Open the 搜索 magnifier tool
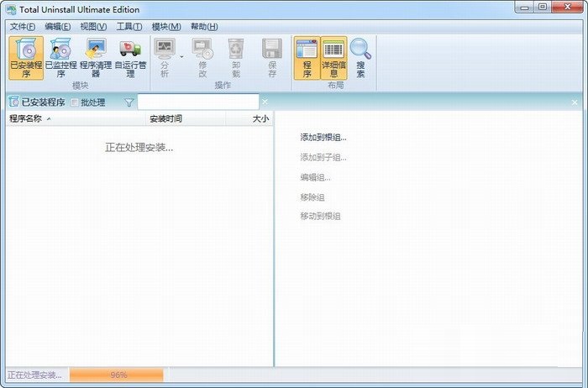The image size is (588, 388). pos(360,58)
